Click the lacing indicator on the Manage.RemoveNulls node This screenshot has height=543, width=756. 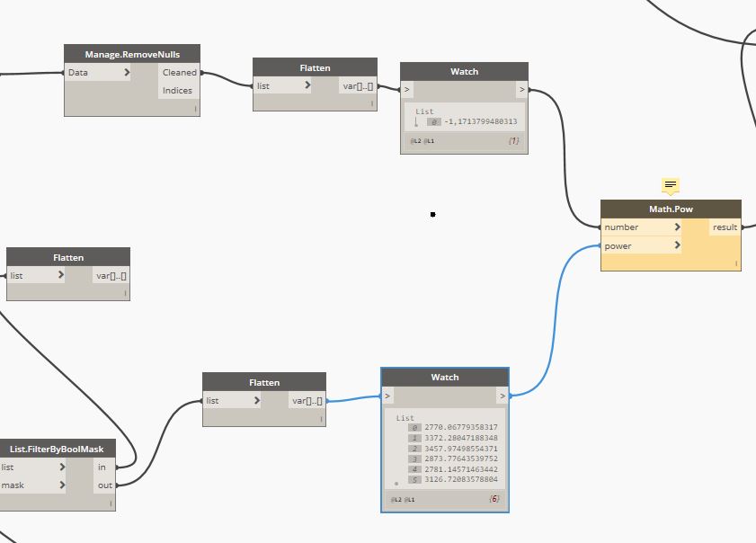click(x=195, y=109)
